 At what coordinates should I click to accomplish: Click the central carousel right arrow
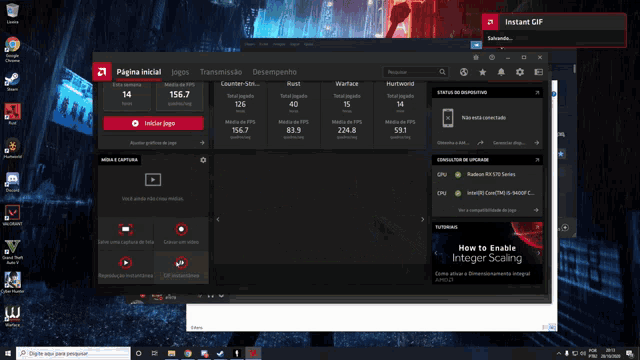[x=422, y=220]
